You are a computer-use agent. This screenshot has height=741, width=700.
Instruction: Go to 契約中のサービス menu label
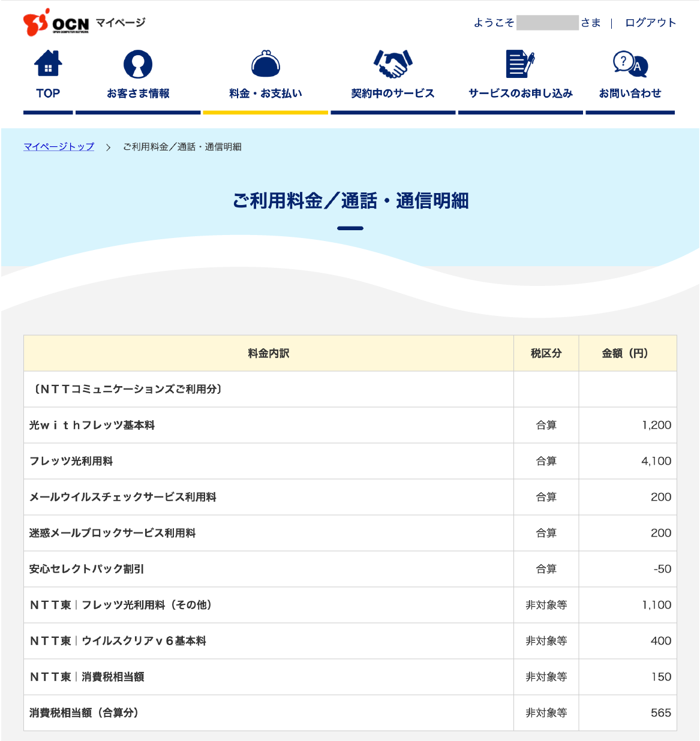tap(393, 94)
